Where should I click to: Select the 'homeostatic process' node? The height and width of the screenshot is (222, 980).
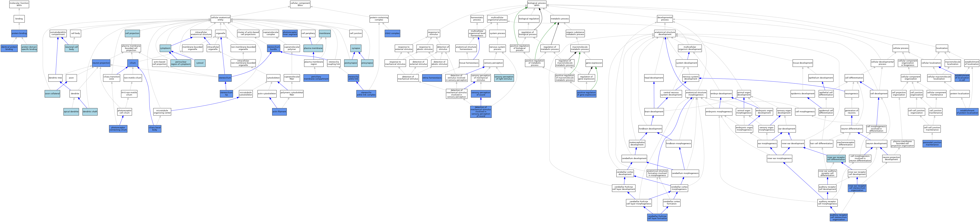tap(477, 18)
